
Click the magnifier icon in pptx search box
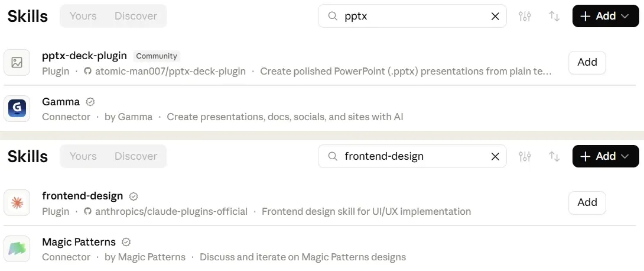(x=333, y=16)
